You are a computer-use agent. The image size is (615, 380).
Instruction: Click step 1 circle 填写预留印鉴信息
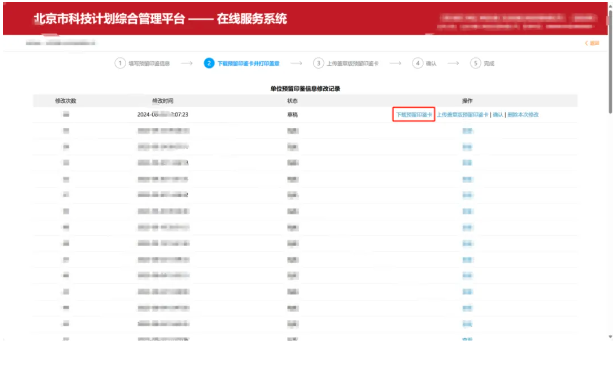tap(120, 63)
